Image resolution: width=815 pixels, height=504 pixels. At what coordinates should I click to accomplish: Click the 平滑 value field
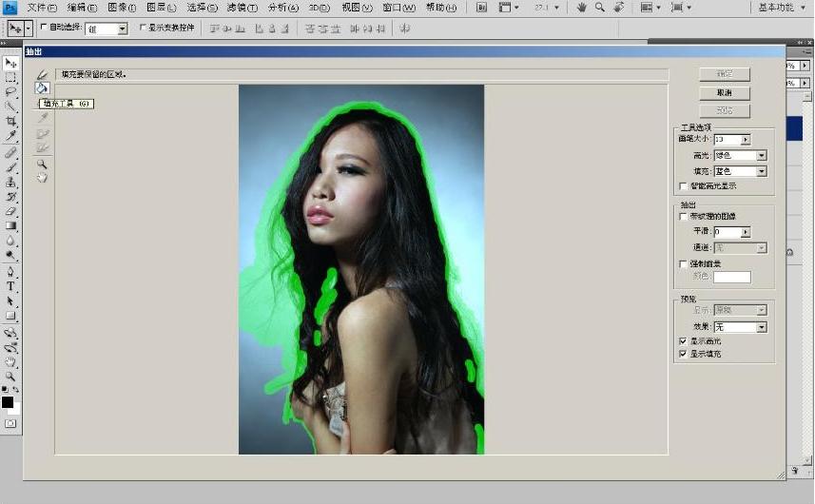(x=728, y=232)
